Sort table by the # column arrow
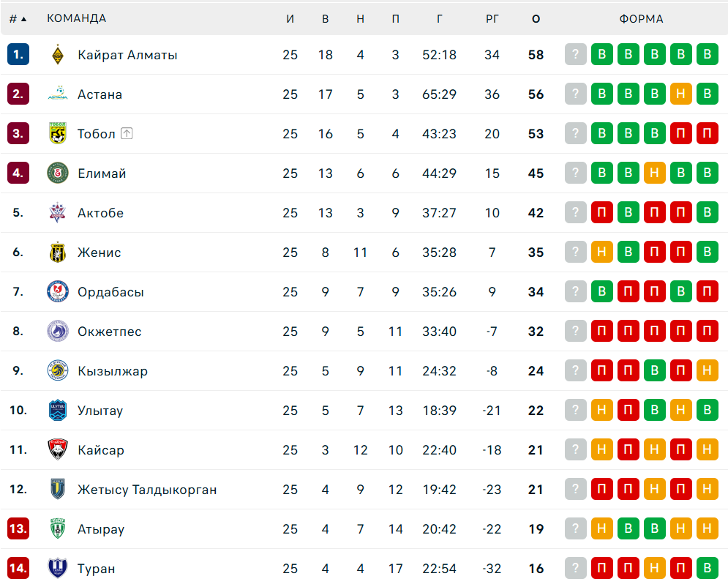The image size is (728, 587). click(x=23, y=19)
